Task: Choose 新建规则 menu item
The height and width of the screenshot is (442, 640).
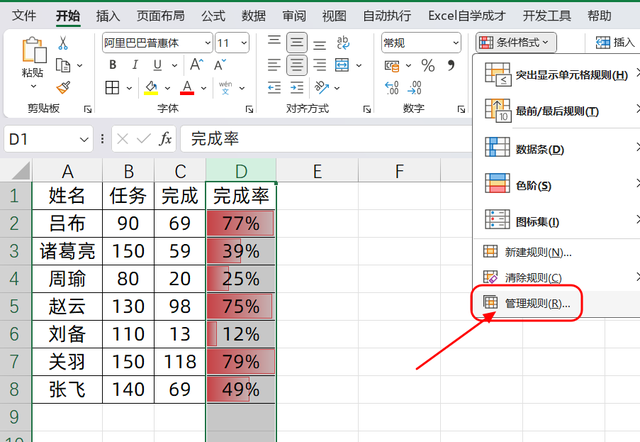Action: (x=558, y=252)
